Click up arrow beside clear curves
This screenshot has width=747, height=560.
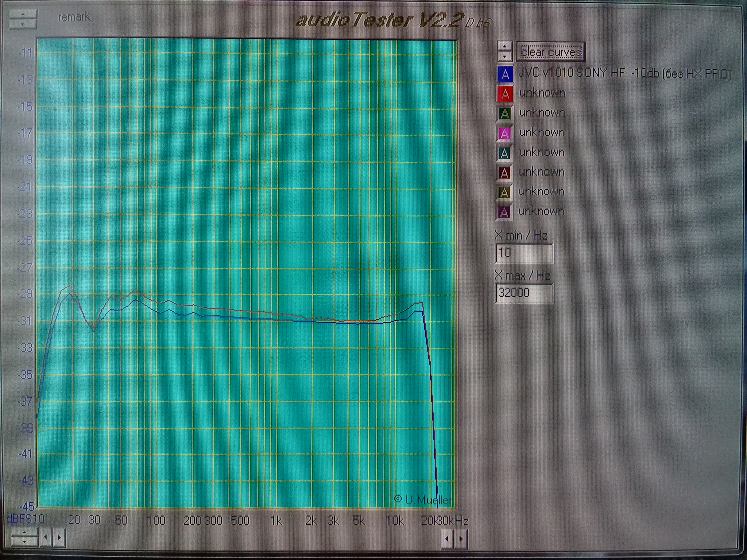coord(505,46)
